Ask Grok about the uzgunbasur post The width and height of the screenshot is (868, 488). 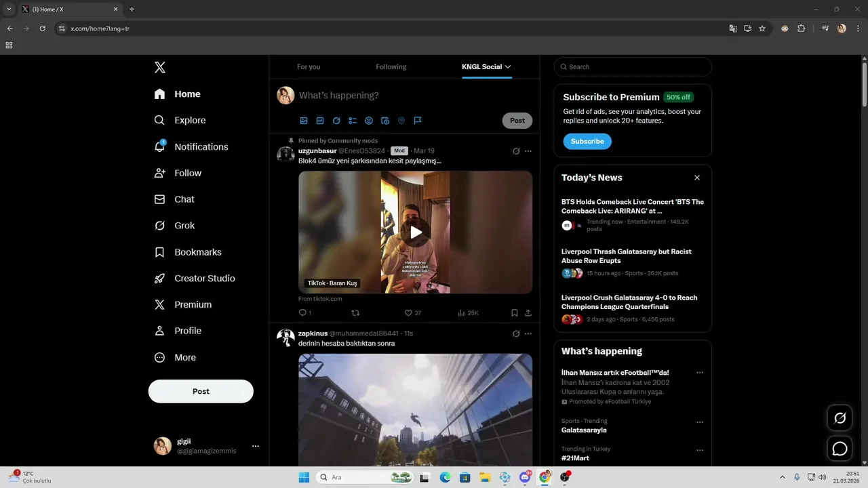point(516,151)
